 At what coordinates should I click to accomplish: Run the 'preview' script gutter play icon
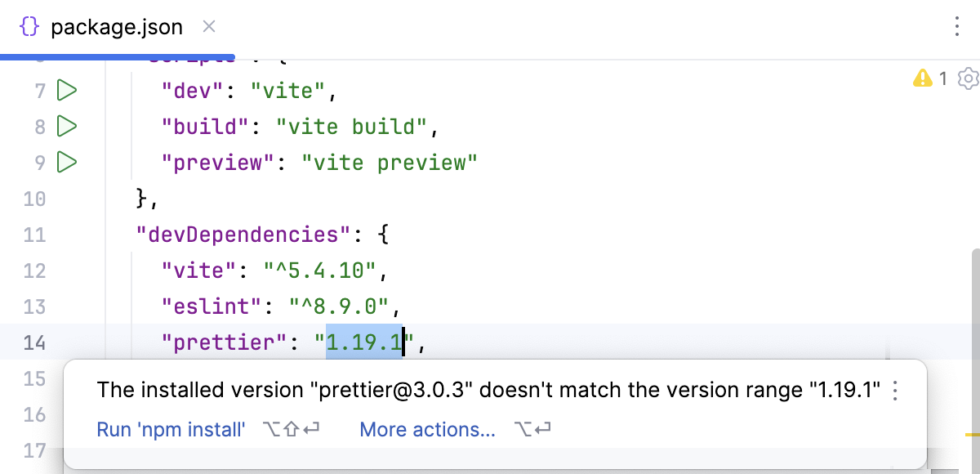click(x=65, y=162)
